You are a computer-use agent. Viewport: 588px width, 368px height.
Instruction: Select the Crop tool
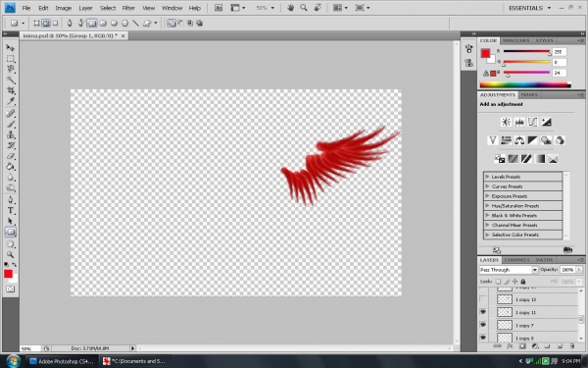[10, 90]
